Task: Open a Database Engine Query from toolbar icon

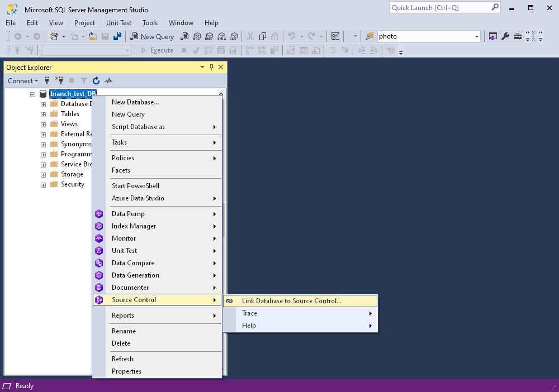Action: (x=184, y=36)
